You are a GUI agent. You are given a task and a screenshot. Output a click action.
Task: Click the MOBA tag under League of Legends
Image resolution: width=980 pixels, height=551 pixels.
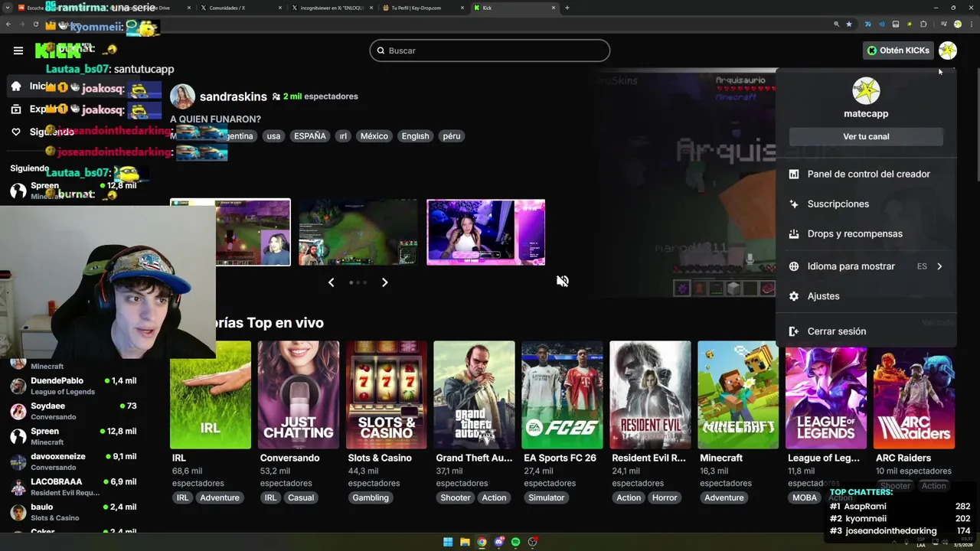point(805,497)
